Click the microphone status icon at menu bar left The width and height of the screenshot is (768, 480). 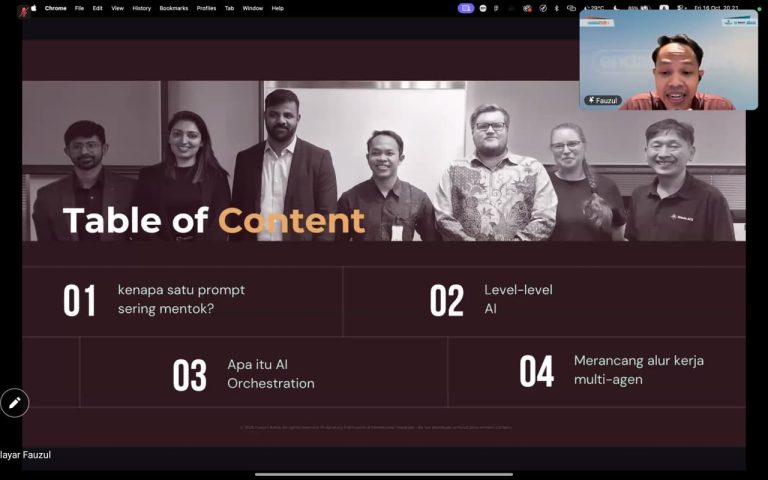click(23, 11)
